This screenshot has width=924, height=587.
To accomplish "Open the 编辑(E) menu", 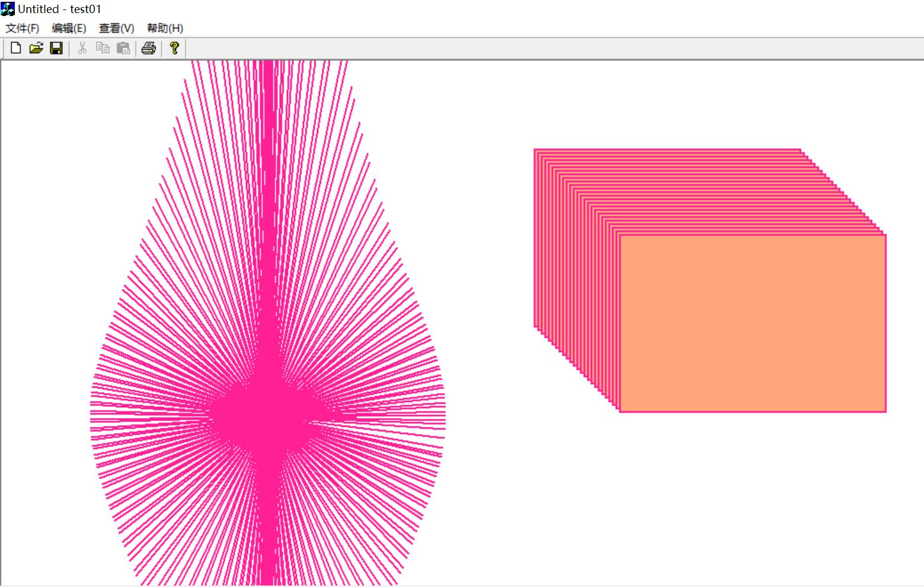I will [x=69, y=28].
